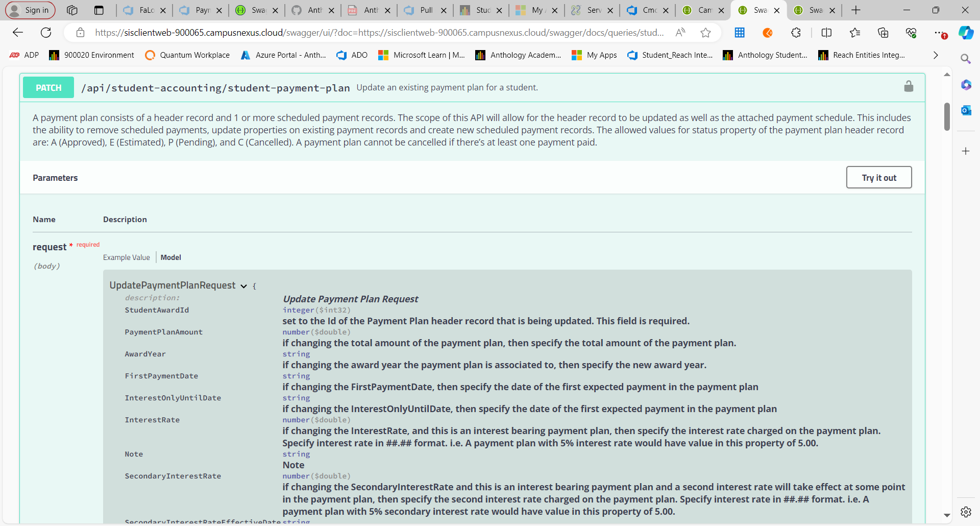Viewport: 980px width, 526px height.
Task: Open the 900020 Environment bookmark
Action: (91, 55)
